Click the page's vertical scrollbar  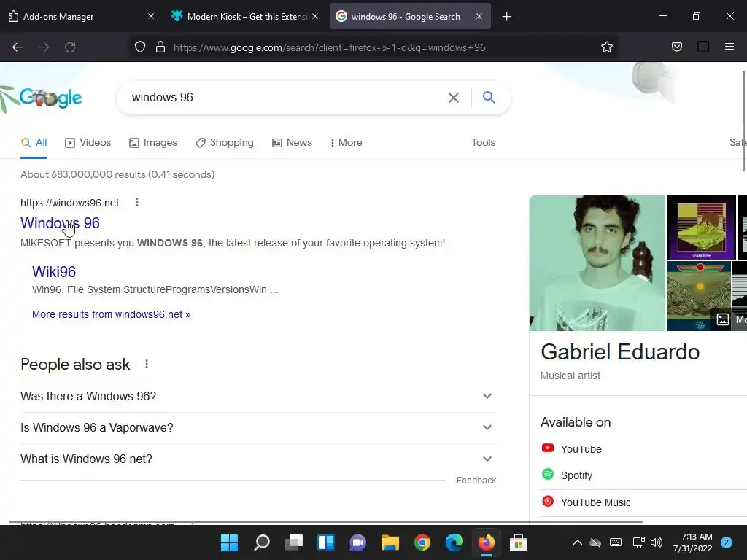click(744, 120)
